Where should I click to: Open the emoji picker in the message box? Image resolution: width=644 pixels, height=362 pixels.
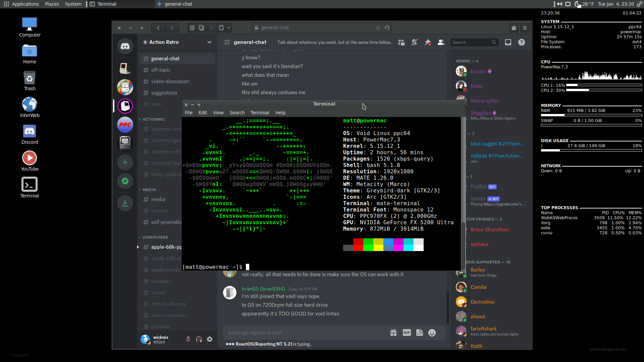point(432,333)
